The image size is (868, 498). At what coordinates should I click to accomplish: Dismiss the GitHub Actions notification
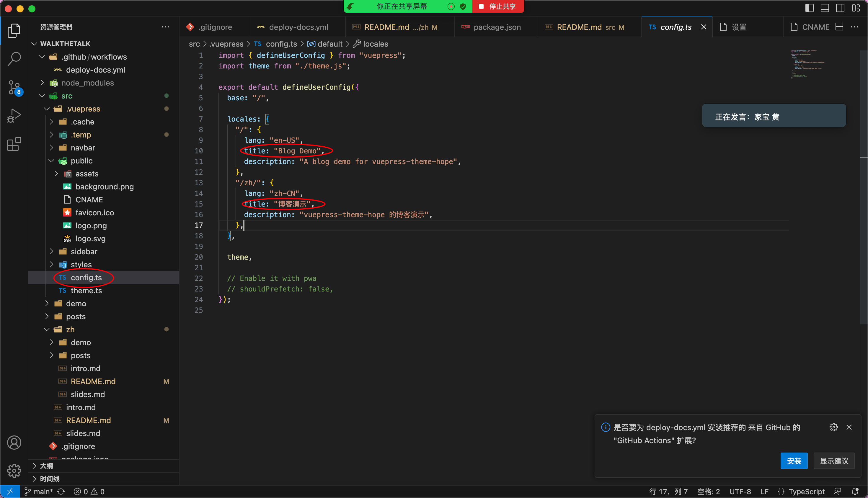click(x=849, y=427)
